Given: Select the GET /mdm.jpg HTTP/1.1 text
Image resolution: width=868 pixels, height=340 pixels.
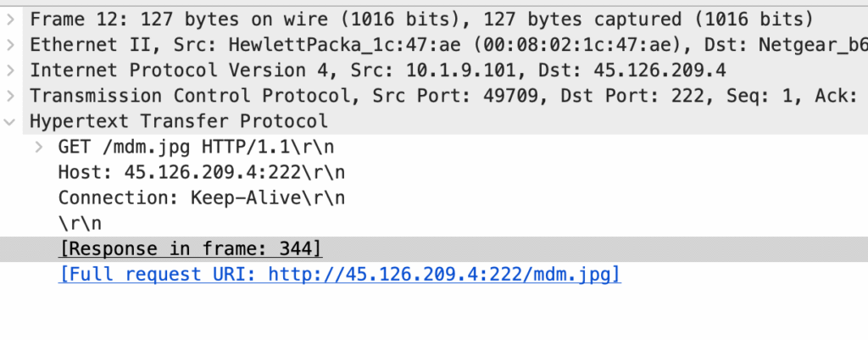Looking at the screenshot, I should [x=197, y=147].
